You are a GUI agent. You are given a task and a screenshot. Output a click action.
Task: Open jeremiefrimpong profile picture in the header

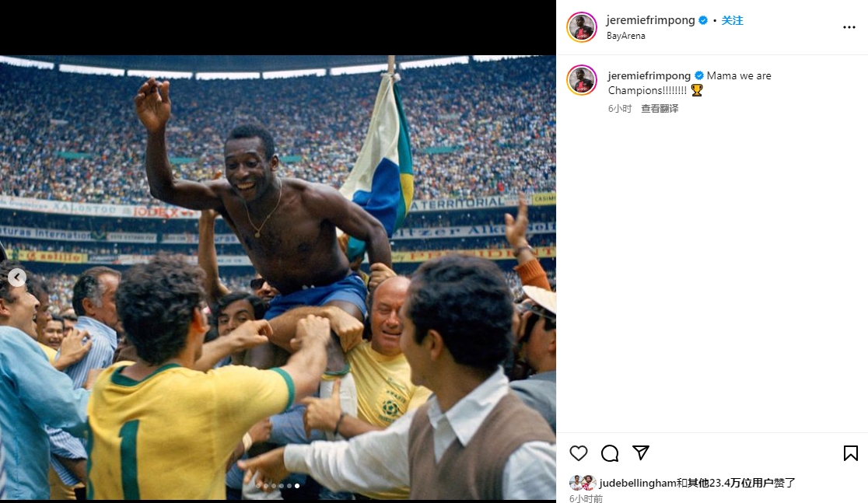582,27
